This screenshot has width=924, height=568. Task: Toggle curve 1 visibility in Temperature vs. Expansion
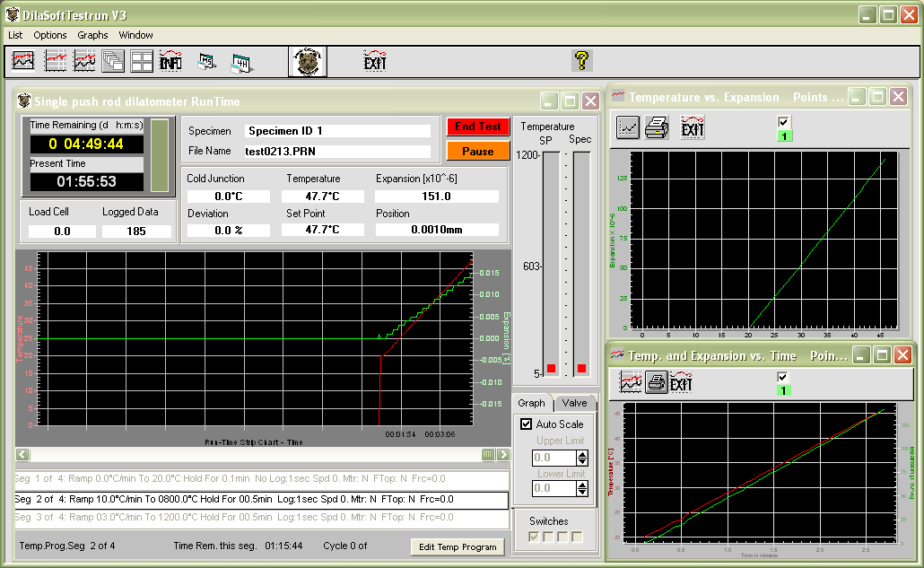(x=784, y=123)
